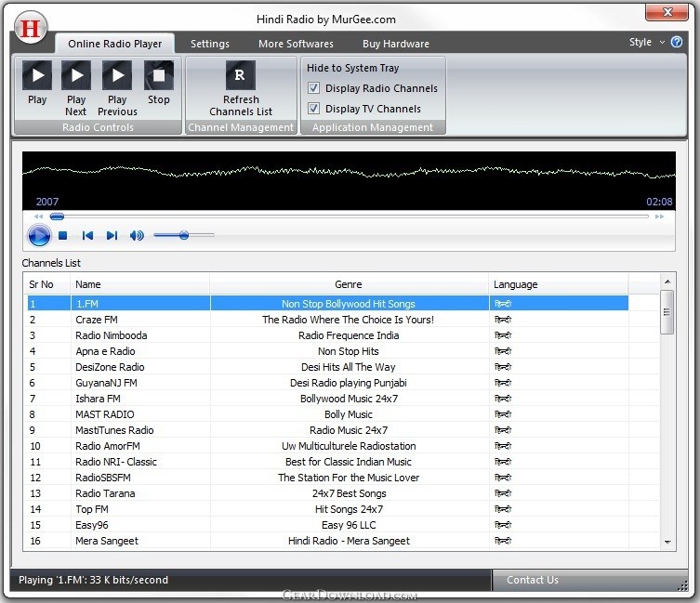Click the round blue media play button
700x603 pixels.
click(x=39, y=236)
